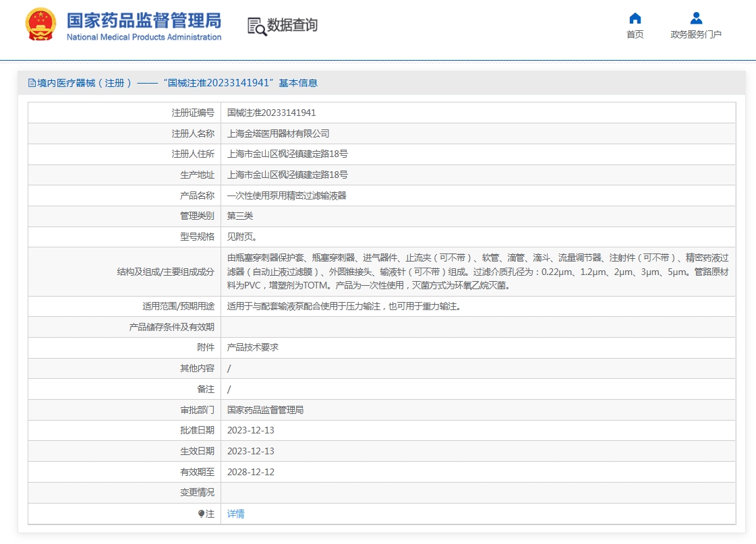The image size is (756, 544).
Task: Click the 注册证编号 row label
Action: (x=193, y=113)
